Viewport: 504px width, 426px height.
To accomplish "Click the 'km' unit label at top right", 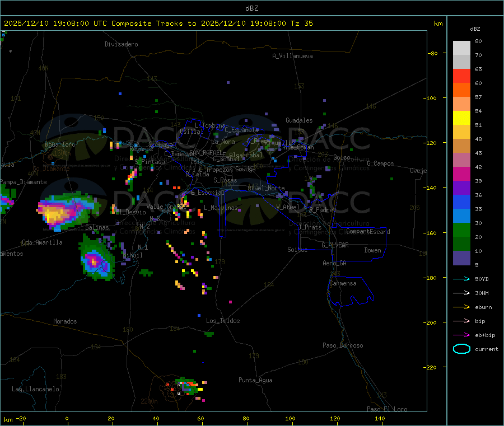I will (438, 24).
